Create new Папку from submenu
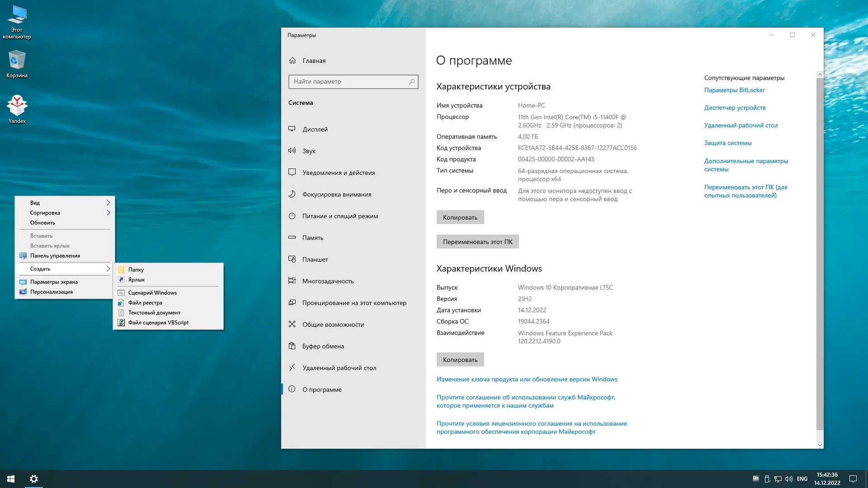The image size is (868, 488). (136, 270)
